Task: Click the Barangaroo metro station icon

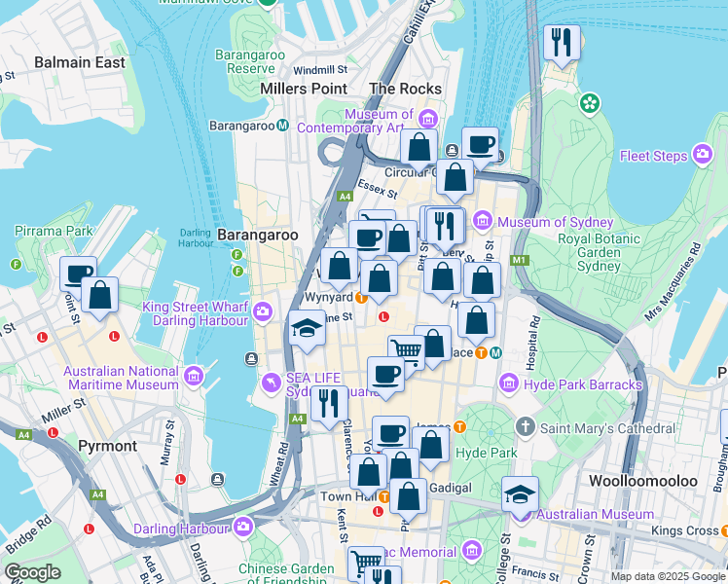Action: (x=282, y=126)
